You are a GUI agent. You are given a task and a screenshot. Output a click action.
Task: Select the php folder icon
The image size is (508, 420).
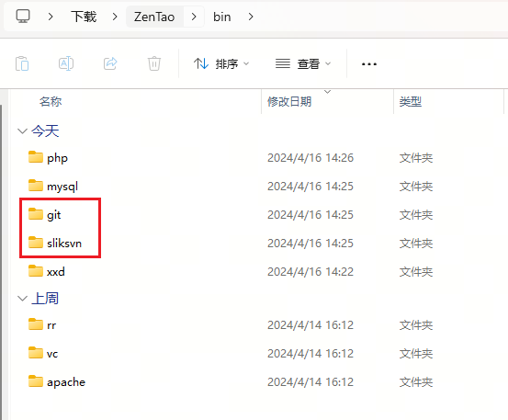36,157
